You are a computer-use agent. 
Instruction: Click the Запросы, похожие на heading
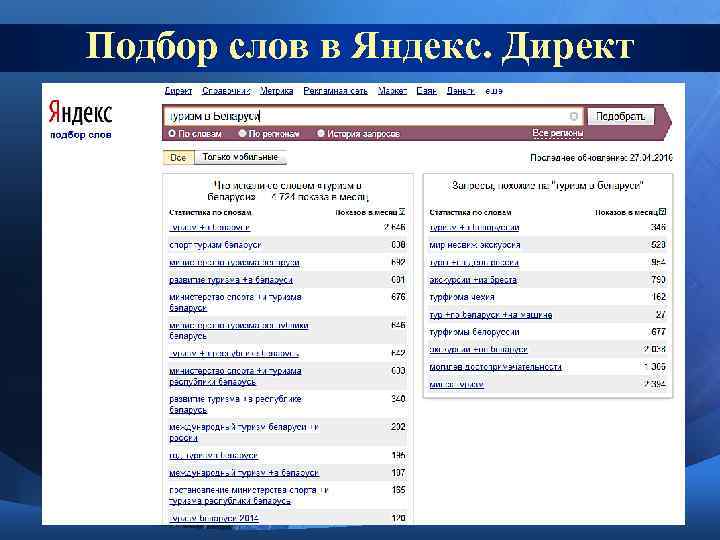(x=547, y=186)
